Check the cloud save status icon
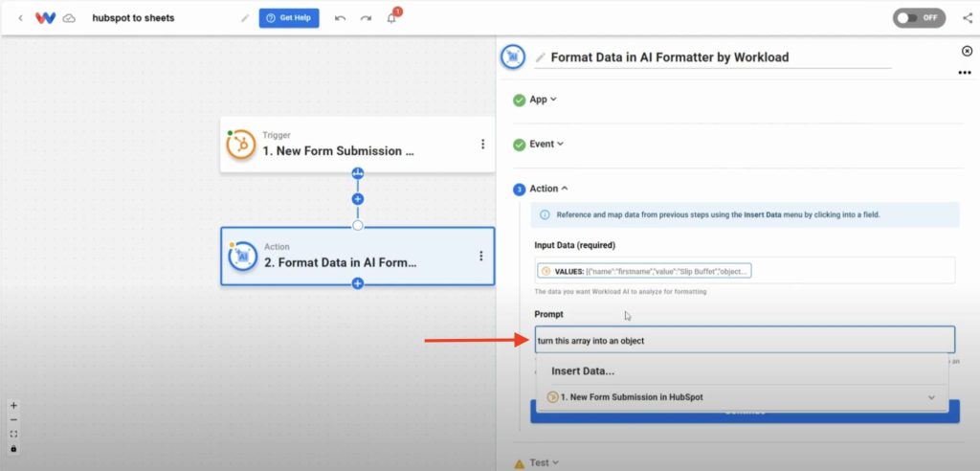The width and height of the screenshot is (980, 471). click(x=69, y=18)
